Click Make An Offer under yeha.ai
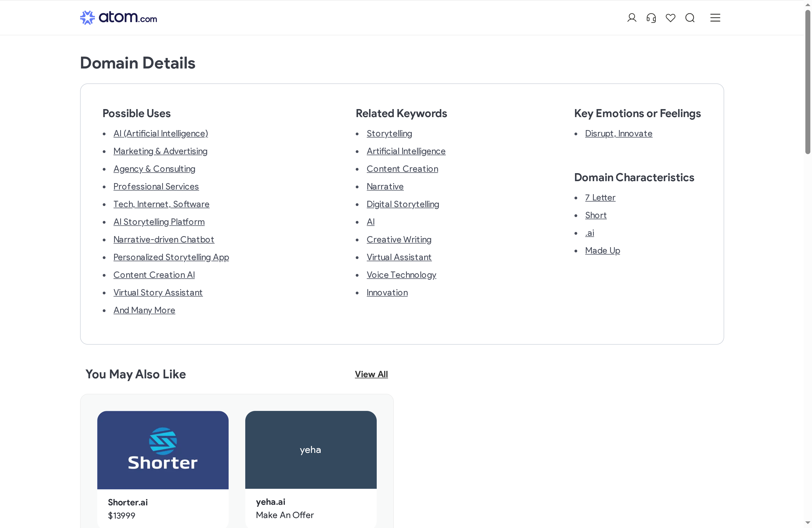Screen dimensions: 812x528 (285, 515)
